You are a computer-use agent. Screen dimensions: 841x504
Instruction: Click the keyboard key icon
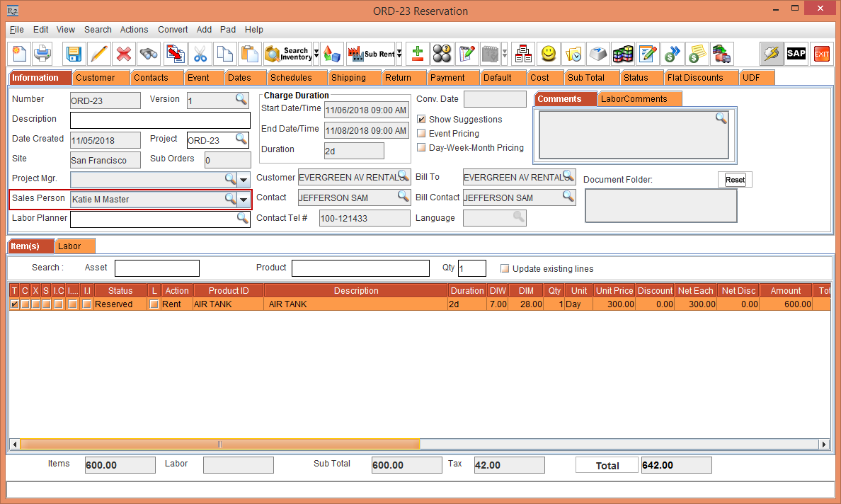598,54
